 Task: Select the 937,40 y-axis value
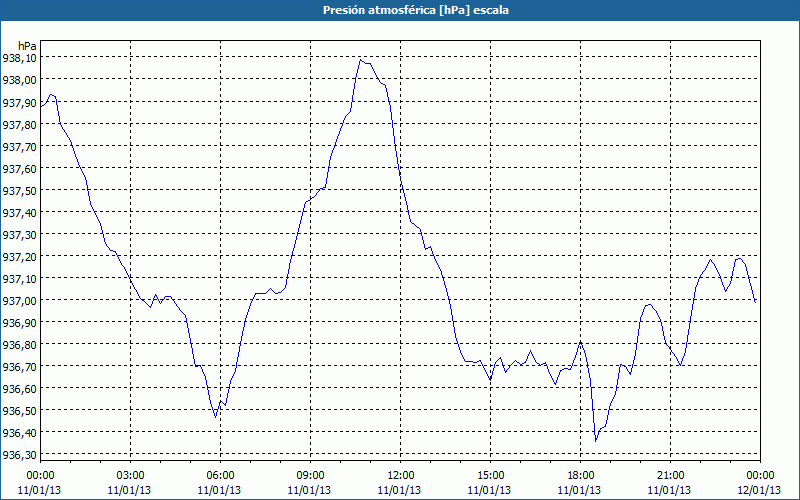tap(19, 212)
